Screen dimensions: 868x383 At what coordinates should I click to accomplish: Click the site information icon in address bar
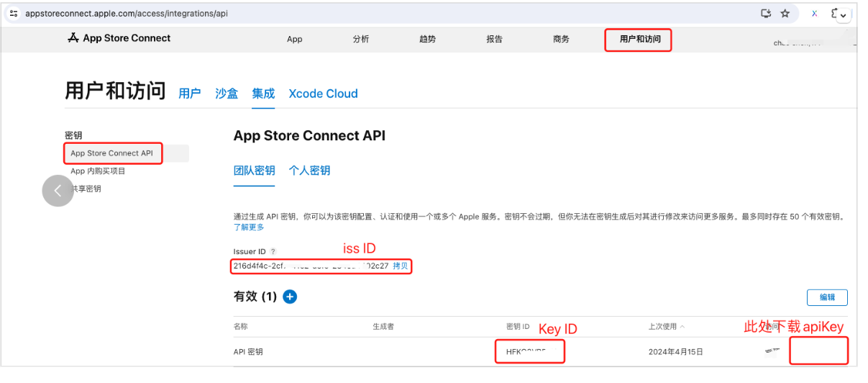(14, 14)
